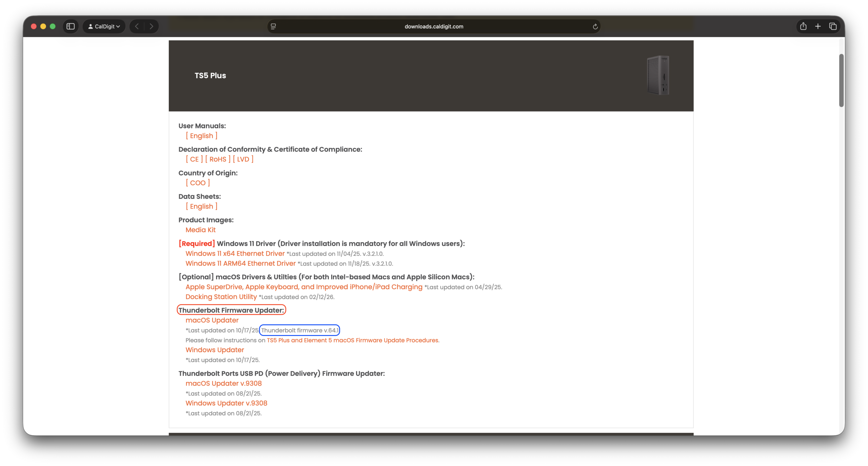The image size is (868, 466).
Task: Go back with the back arrow
Action: pos(137,26)
